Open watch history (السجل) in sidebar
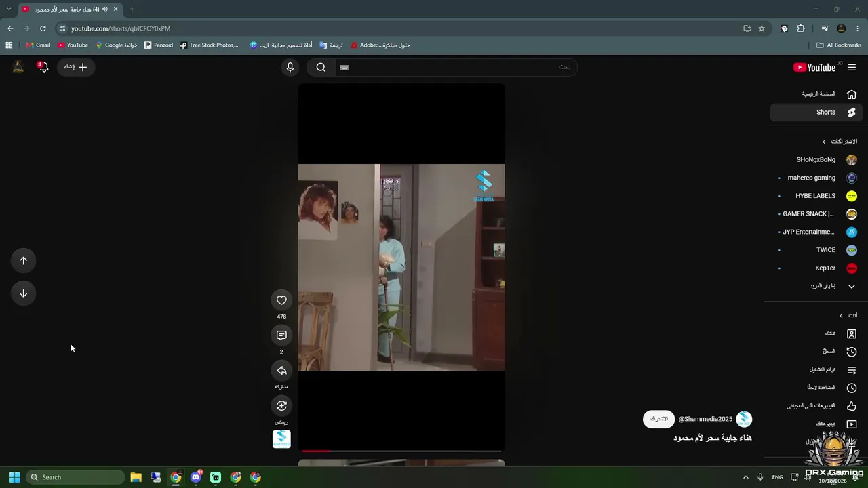868x488 pixels. pyautogui.click(x=816, y=352)
